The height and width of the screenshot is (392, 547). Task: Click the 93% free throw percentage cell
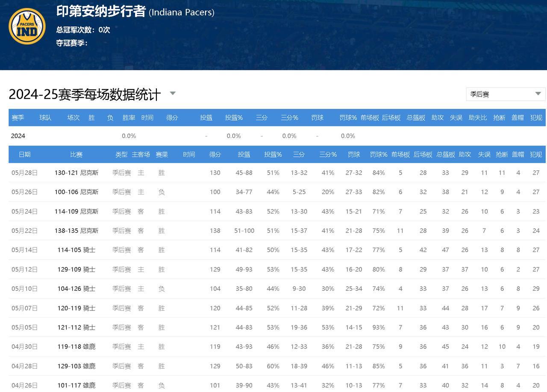379,328
